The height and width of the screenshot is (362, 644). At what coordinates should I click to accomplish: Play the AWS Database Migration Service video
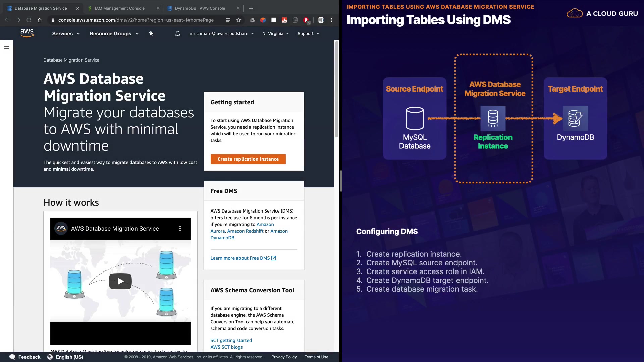120,281
